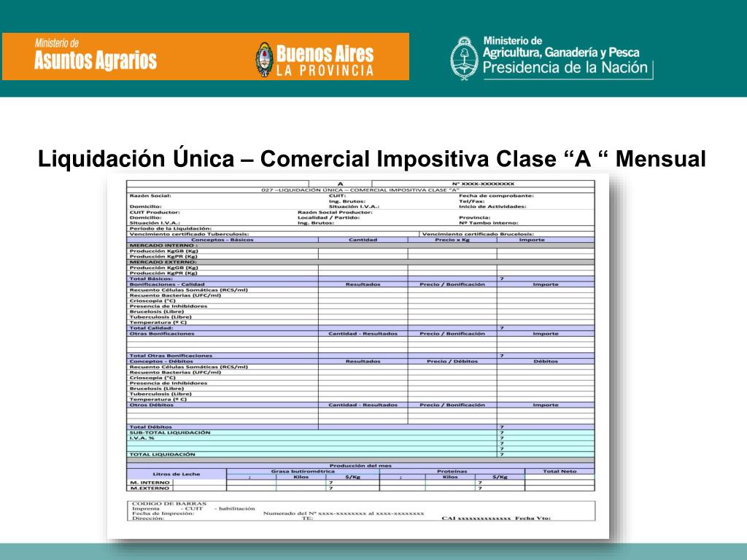Viewport: 747px width, 560px height.
Task: Select 'Total Otras Bonificaciones' row
Action: coord(360,356)
